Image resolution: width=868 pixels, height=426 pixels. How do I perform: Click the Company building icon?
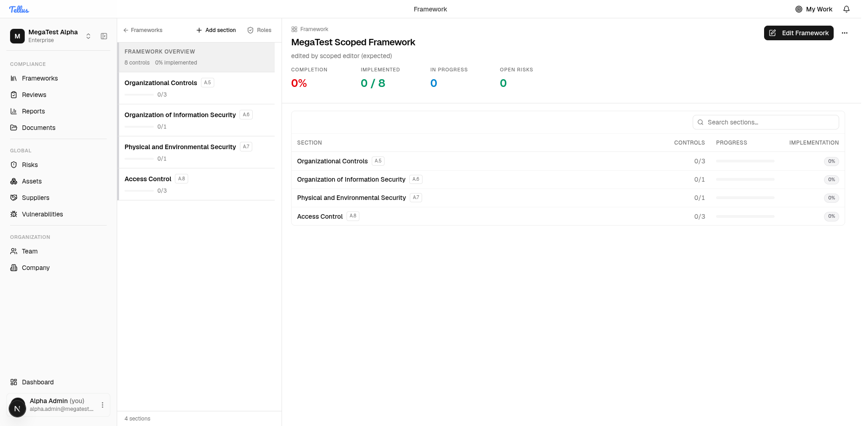pos(14,268)
